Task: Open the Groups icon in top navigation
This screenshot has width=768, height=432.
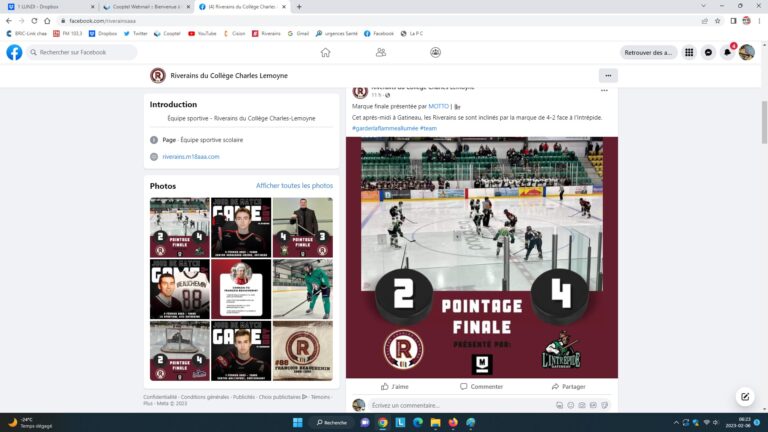Action: 435,52
